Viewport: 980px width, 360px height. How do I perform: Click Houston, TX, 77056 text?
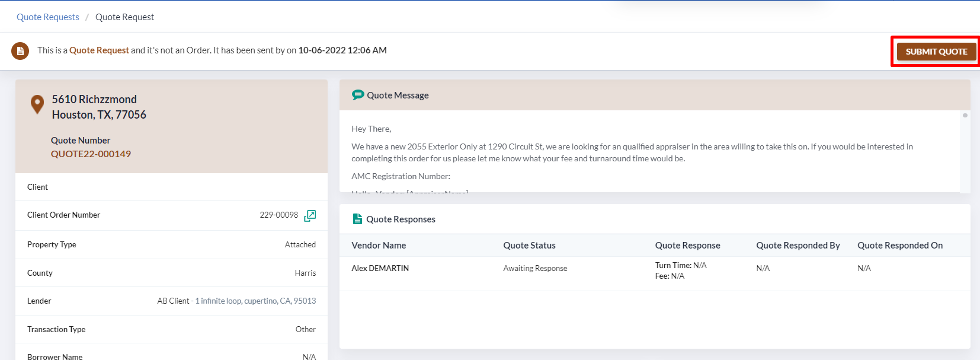tap(99, 114)
